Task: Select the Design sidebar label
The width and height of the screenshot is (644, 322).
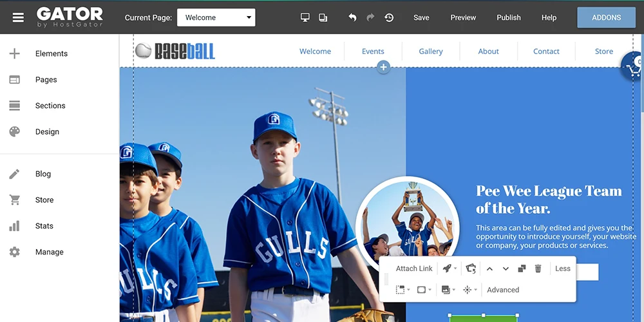Action: (47, 131)
